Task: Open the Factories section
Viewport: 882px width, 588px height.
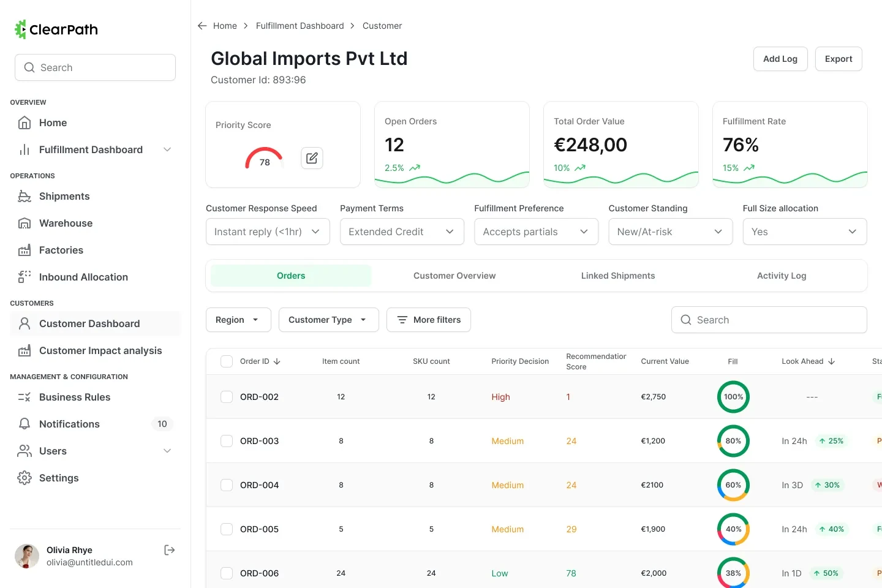Action: [95, 250]
